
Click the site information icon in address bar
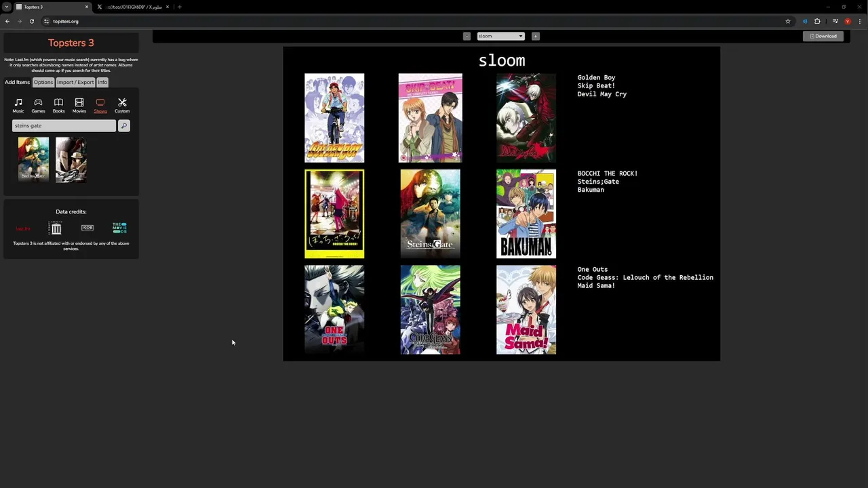[46, 21]
